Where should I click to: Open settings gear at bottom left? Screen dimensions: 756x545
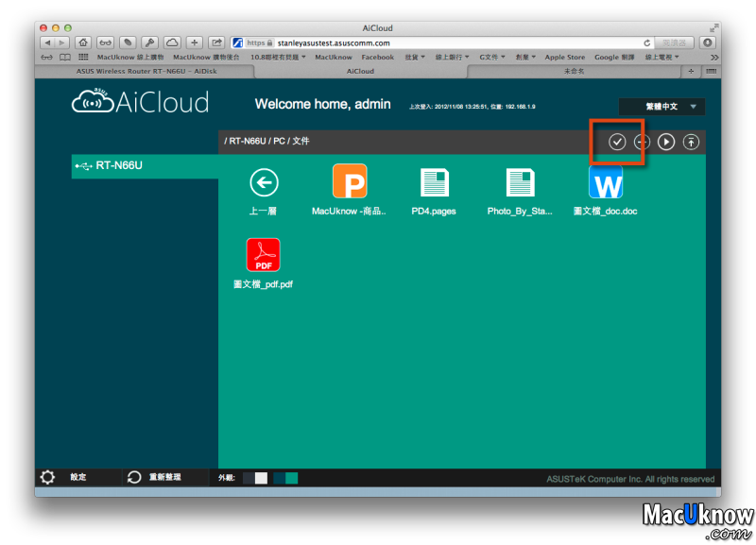tap(48, 478)
